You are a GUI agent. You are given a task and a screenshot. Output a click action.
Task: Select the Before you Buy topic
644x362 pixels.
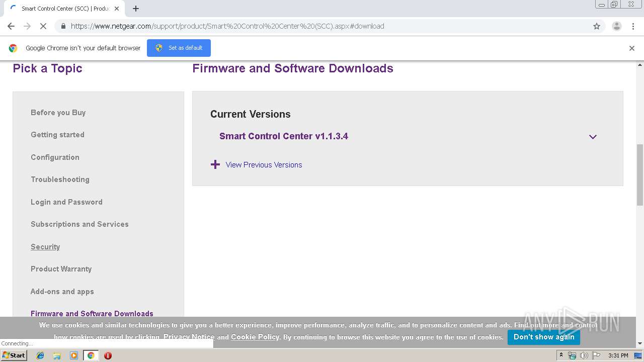(58, 113)
